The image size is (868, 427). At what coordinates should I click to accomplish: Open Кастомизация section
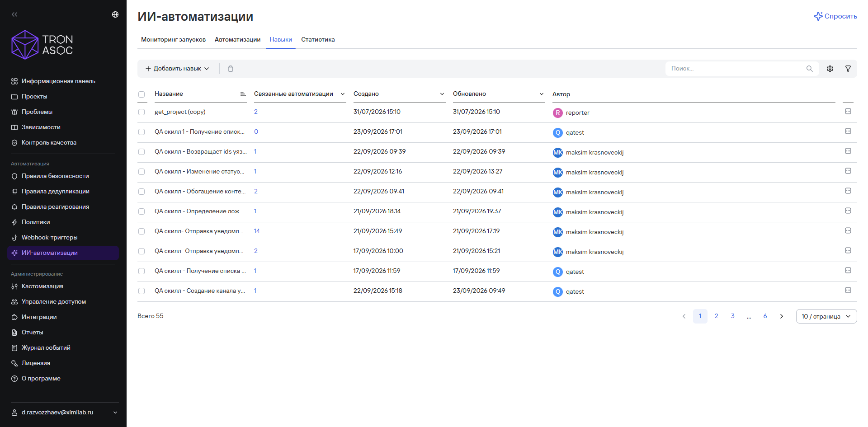(42, 286)
